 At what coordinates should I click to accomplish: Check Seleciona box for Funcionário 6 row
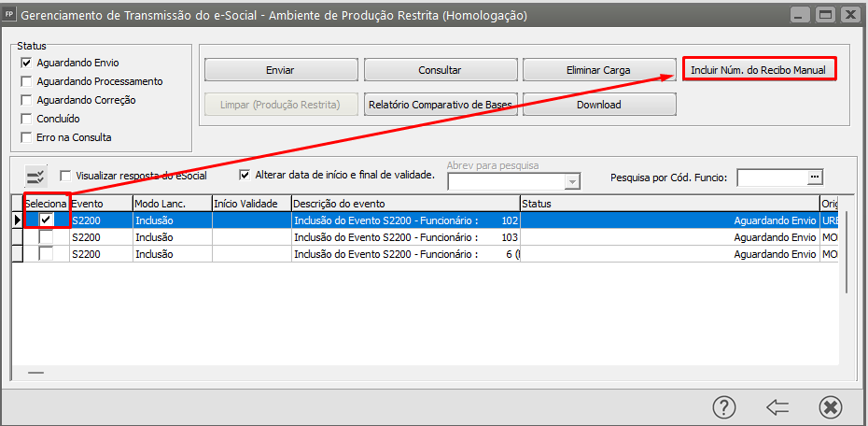click(46, 254)
